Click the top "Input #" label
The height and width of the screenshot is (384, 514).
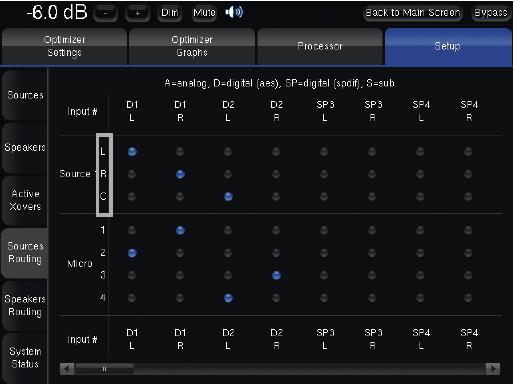pyautogui.click(x=82, y=111)
